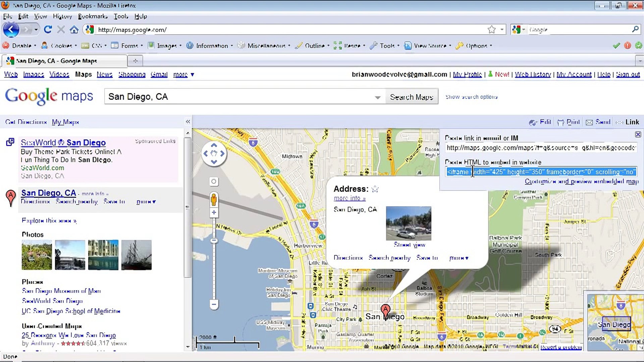This screenshot has height=362, width=644.
Task: Click the Firefox home icon
Action: pyautogui.click(x=74, y=29)
